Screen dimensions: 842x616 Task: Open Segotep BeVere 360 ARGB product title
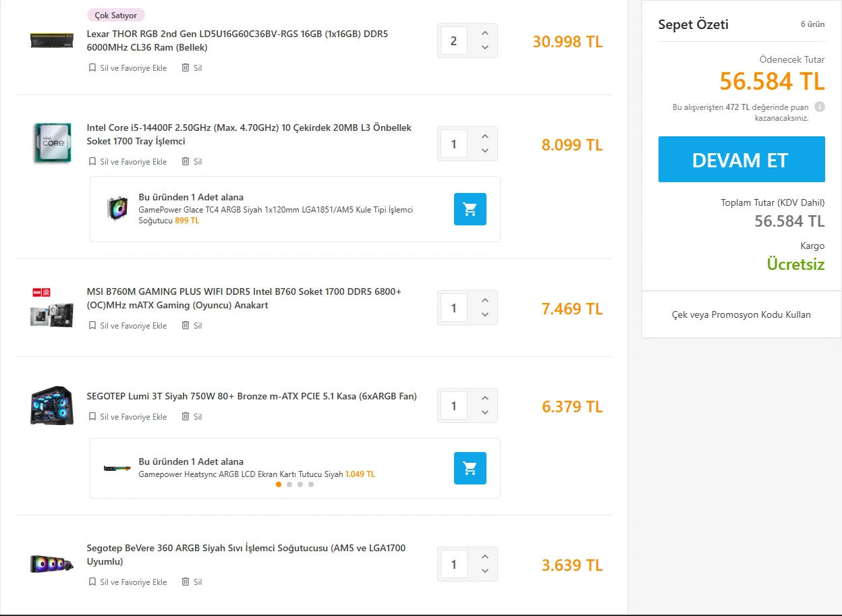(x=246, y=555)
